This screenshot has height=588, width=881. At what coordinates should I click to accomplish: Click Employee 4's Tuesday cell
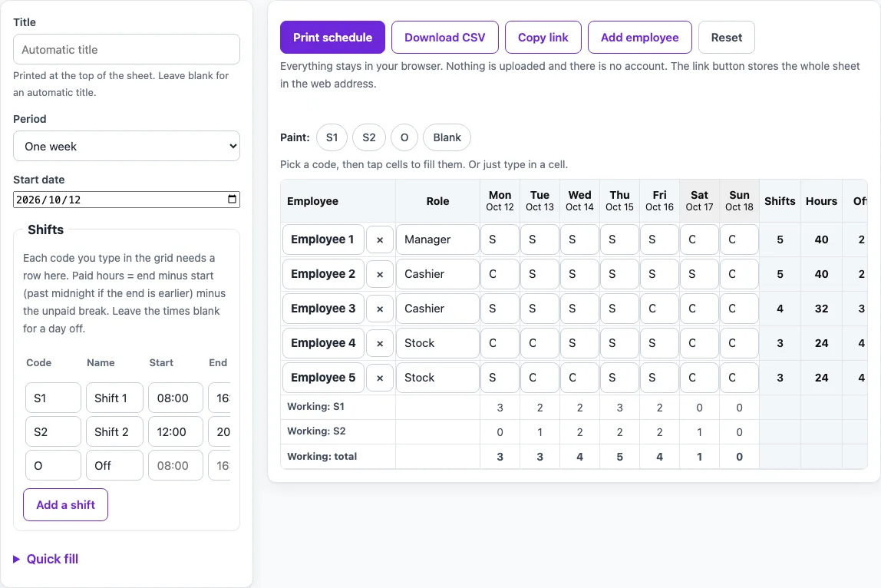[540, 343]
